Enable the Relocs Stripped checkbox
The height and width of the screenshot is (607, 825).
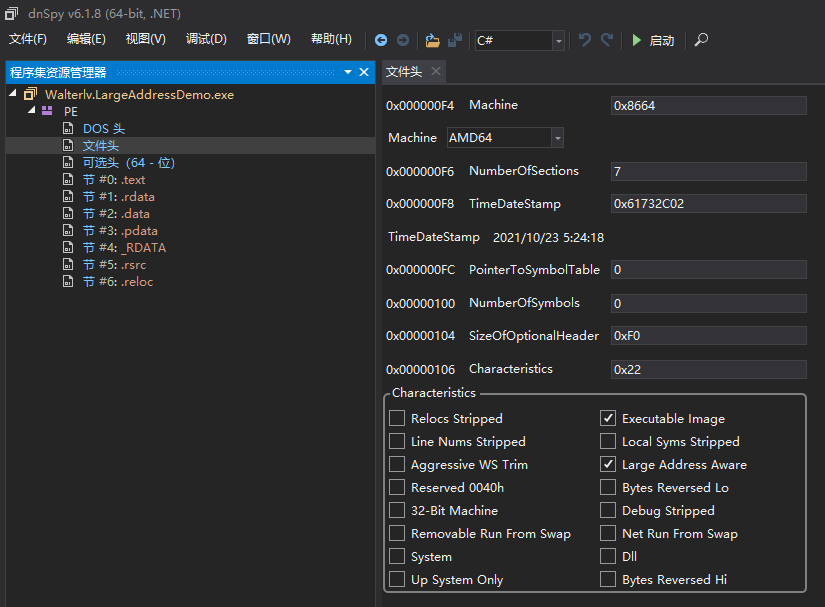(x=397, y=419)
